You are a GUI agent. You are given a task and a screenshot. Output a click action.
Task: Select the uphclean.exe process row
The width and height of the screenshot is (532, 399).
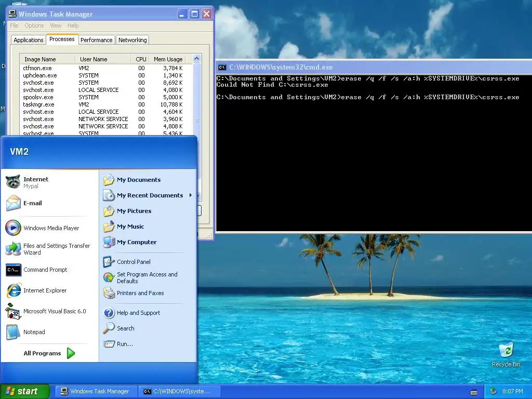[x=106, y=75]
